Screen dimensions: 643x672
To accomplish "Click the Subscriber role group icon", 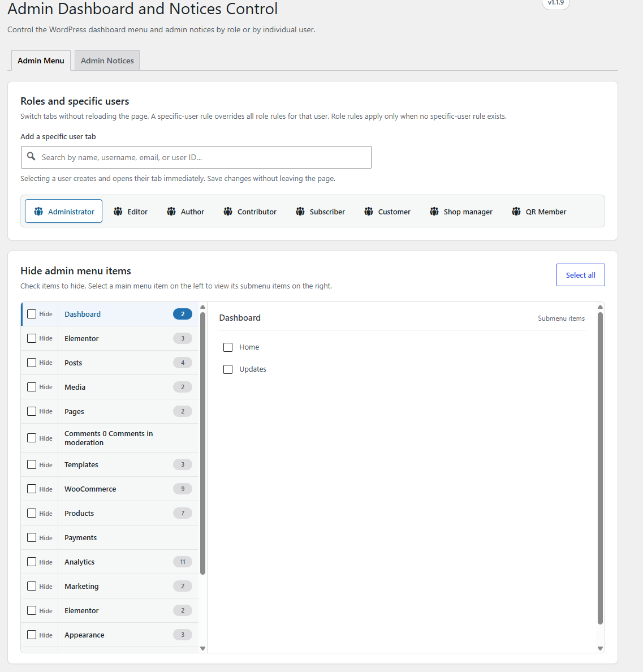I will coord(300,212).
